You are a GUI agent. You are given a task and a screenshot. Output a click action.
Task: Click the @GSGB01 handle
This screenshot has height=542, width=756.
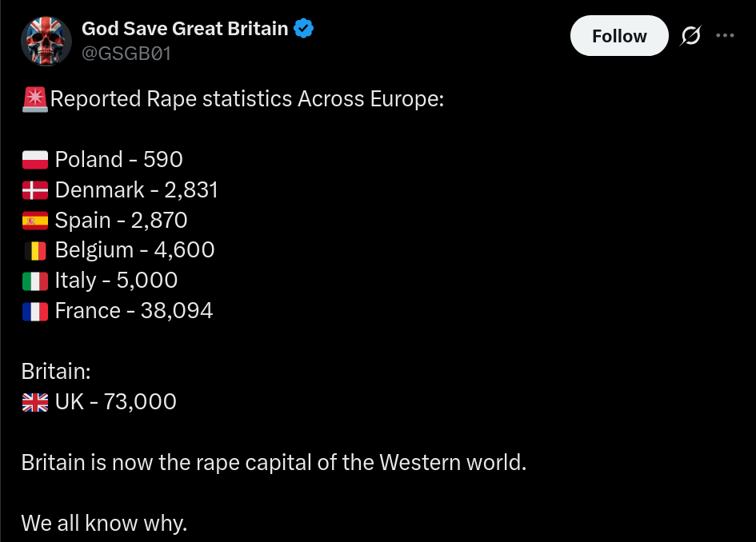tap(126, 54)
